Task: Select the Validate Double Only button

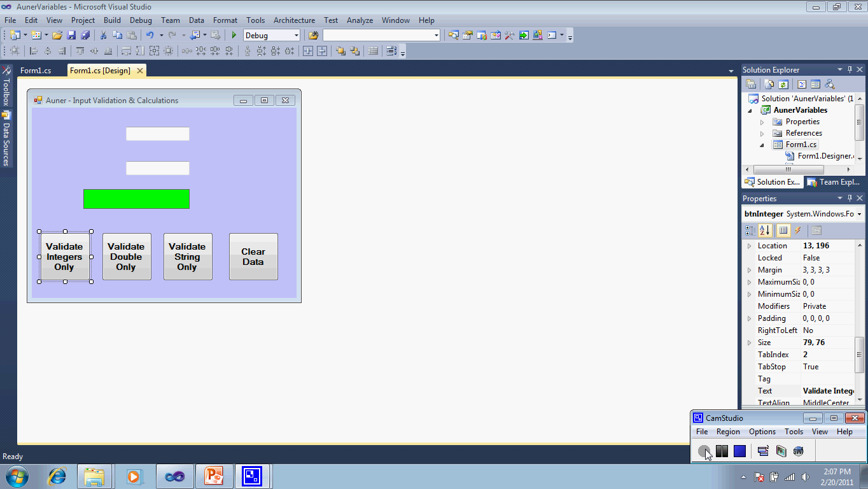Action: click(x=127, y=257)
